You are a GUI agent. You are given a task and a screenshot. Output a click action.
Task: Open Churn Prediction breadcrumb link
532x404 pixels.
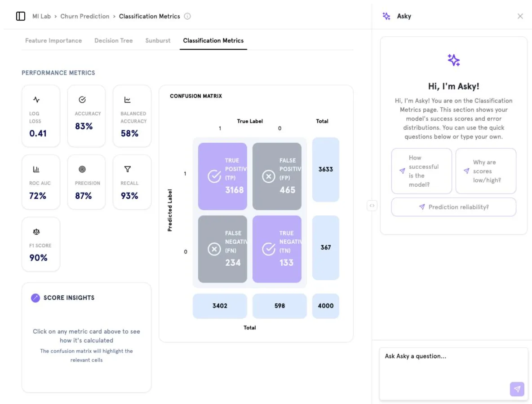(85, 16)
